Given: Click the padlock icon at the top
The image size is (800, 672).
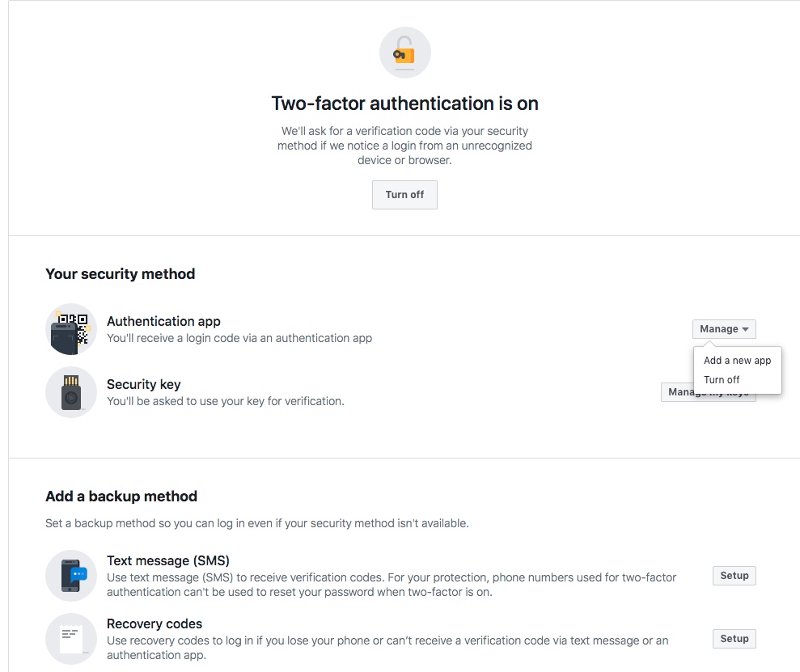Looking at the screenshot, I should [x=404, y=53].
